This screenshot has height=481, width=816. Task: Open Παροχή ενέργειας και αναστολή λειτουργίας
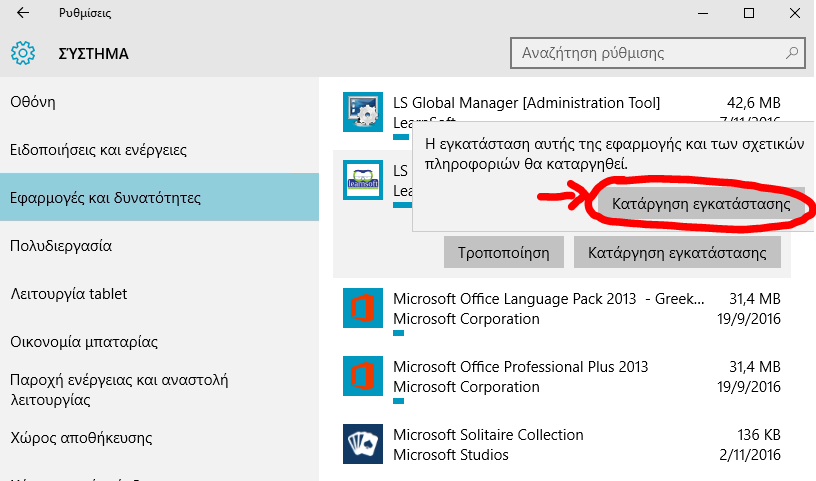(119, 390)
